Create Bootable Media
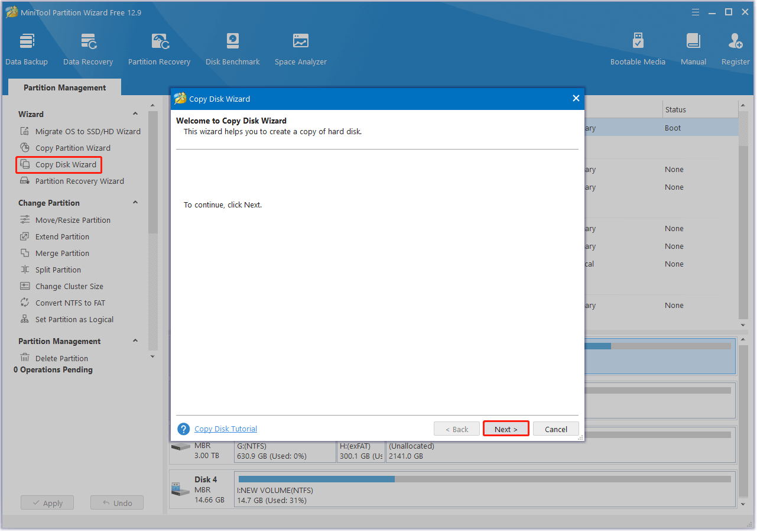Screen dimensions: 757x532 (638, 49)
